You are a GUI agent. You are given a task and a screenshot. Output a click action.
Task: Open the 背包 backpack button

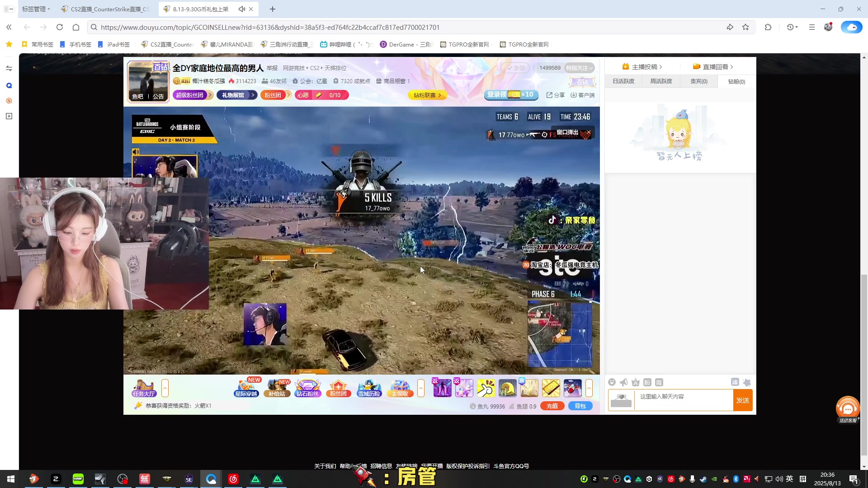point(580,406)
